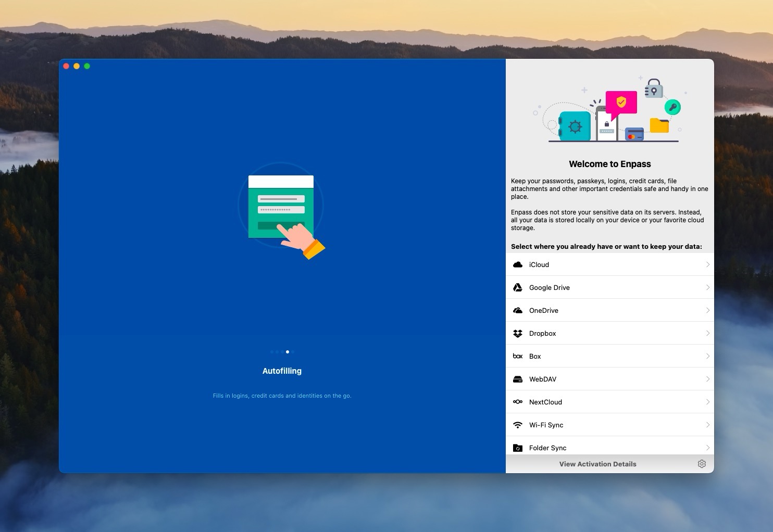Click the Wi-Fi Sync signal icon
The width and height of the screenshot is (773, 532).
[518, 425]
